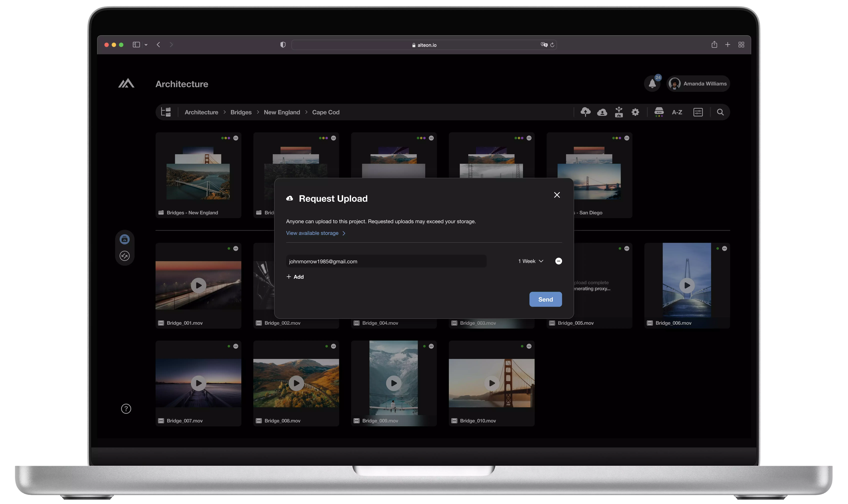Open Bridge_008.mov options menu
This screenshot has width=848, height=504.
[333, 346]
